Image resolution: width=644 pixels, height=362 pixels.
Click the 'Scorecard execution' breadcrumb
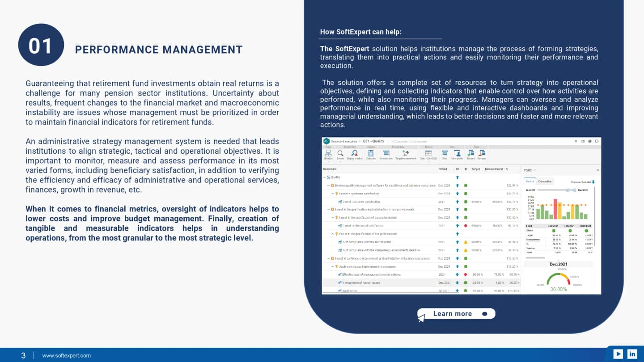[344, 141]
